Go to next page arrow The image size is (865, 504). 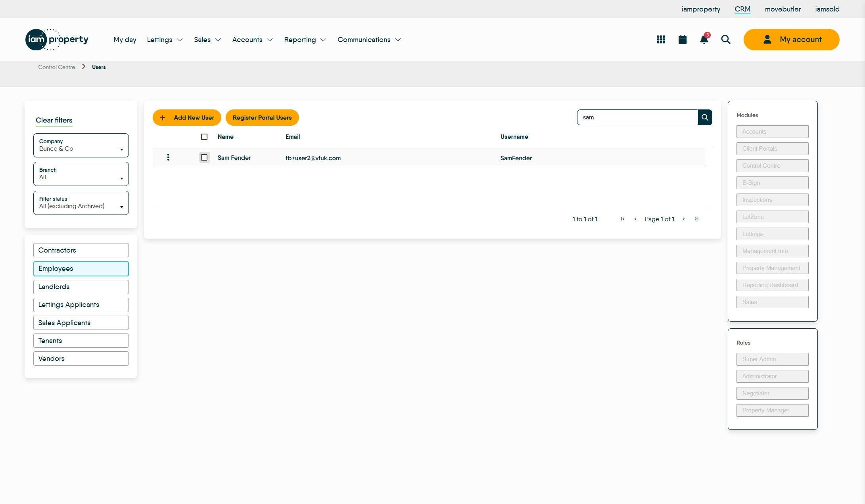(x=683, y=219)
